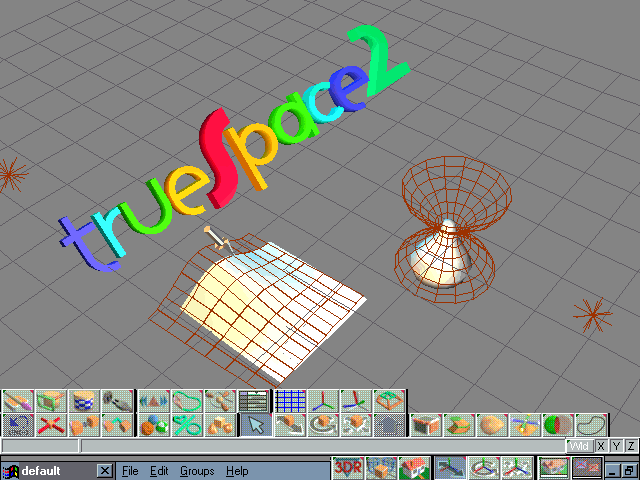Screen dimensions: 640x480
Task: Open the 3DR render mode icon
Action: click(x=348, y=467)
